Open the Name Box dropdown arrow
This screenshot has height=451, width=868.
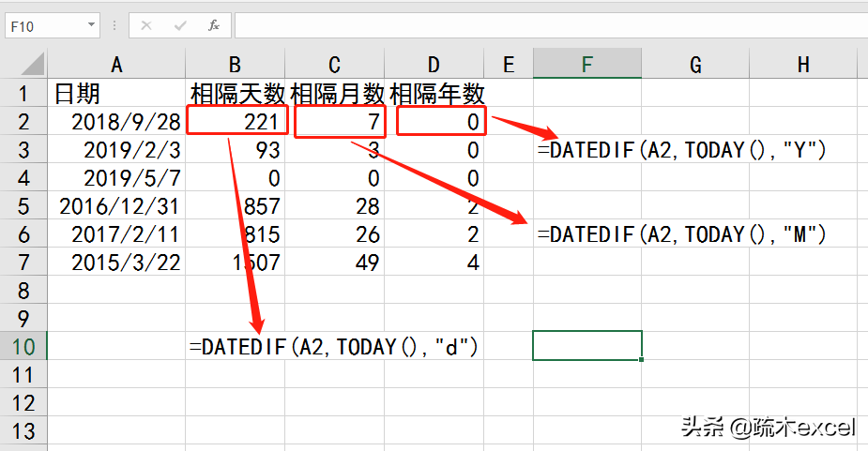(91, 25)
